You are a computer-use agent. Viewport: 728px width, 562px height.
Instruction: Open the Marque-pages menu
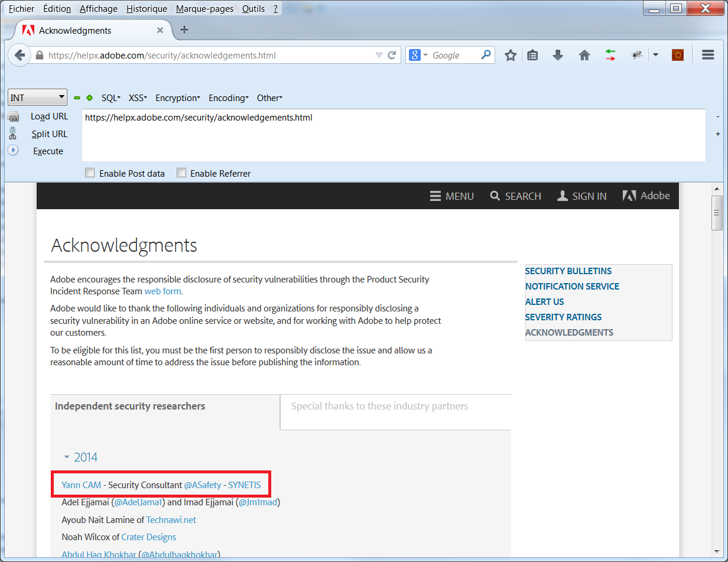[204, 8]
